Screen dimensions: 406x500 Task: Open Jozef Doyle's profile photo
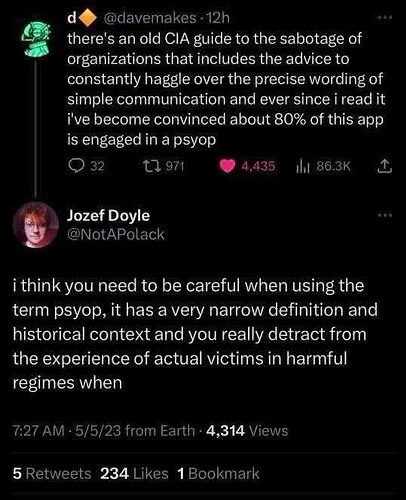(36, 224)
